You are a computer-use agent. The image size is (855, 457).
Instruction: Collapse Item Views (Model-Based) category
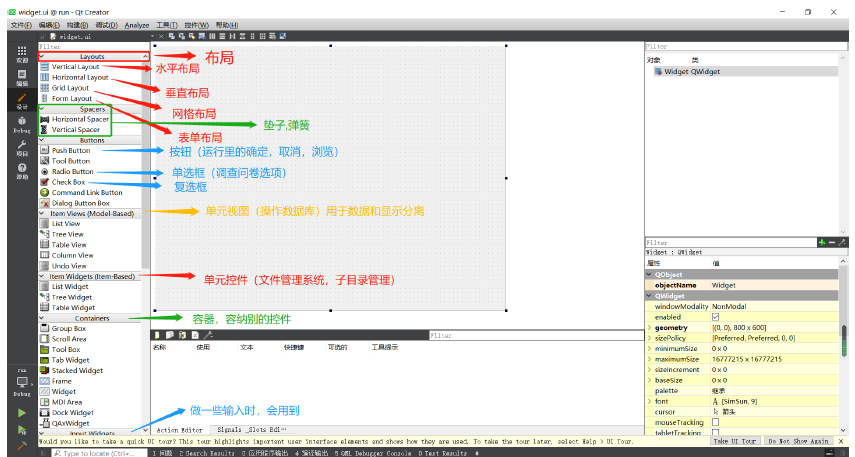(x=42, y=213)
